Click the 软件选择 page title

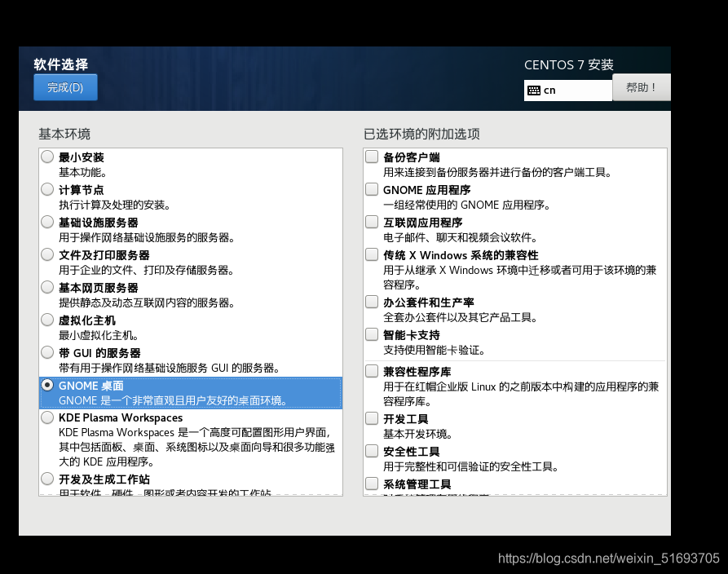61,64
